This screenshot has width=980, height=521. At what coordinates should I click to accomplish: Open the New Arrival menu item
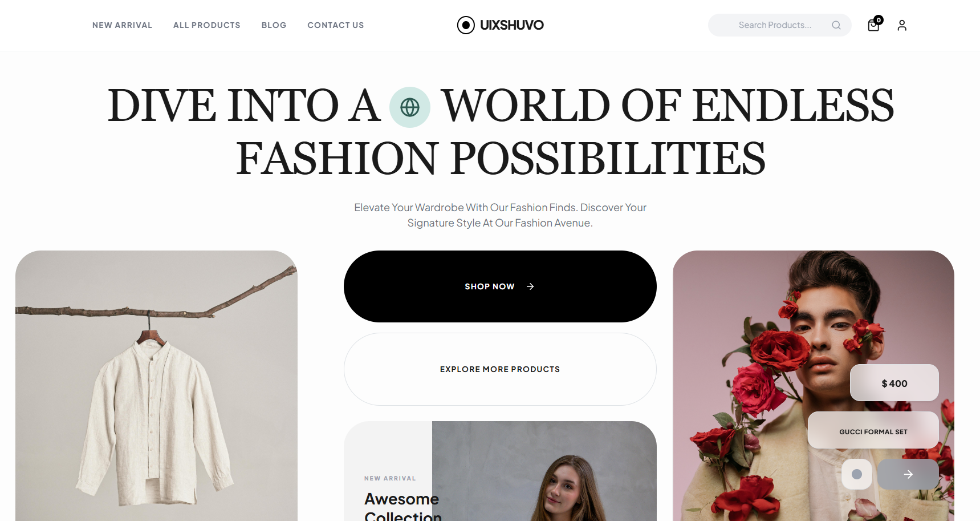click(123, 25)
